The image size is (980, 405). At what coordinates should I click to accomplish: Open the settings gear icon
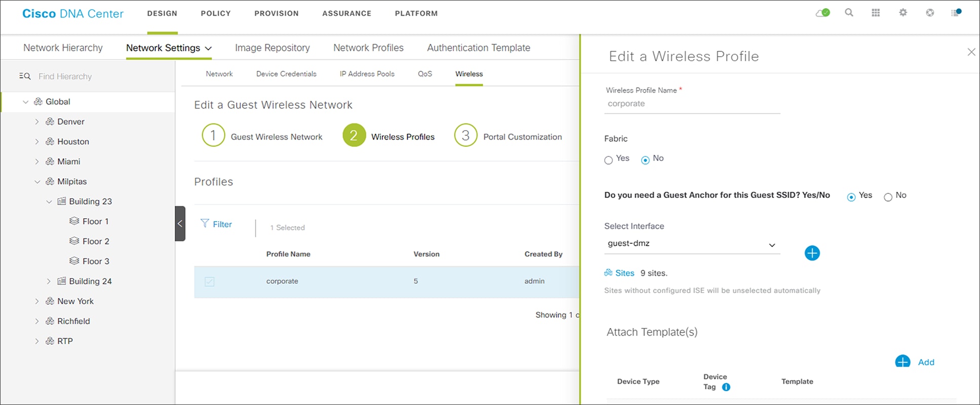tap(903, 13)
